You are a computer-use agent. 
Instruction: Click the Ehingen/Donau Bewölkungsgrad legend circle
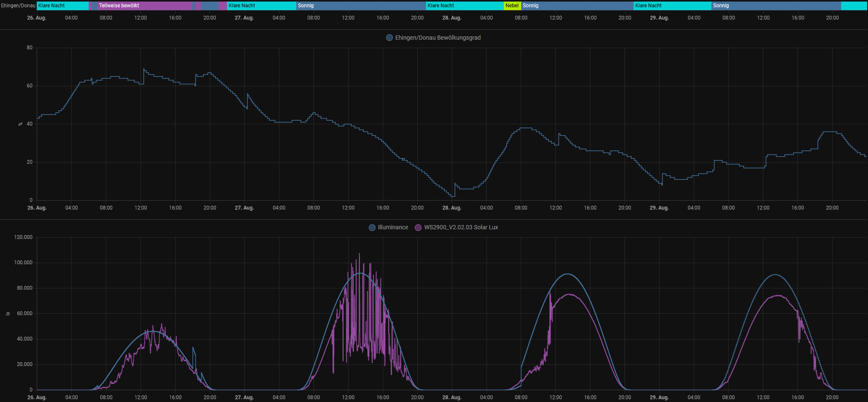(389, 38)
